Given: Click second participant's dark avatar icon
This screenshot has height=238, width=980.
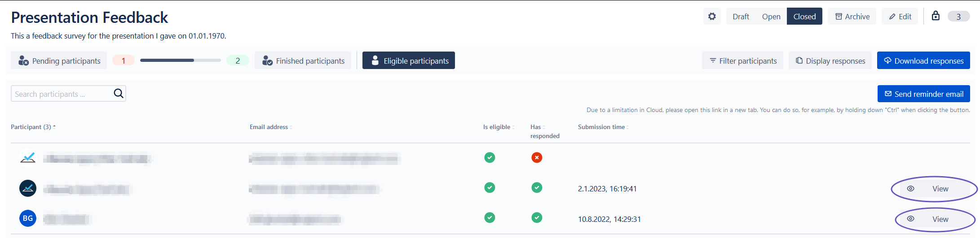Looking at the screenshot, I should click(28, 188).
